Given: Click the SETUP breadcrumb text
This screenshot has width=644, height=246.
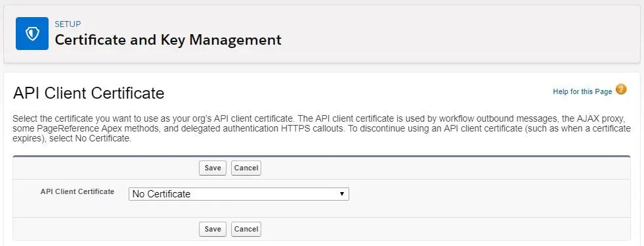Looking at the screenshot, I should coord(68,24).
